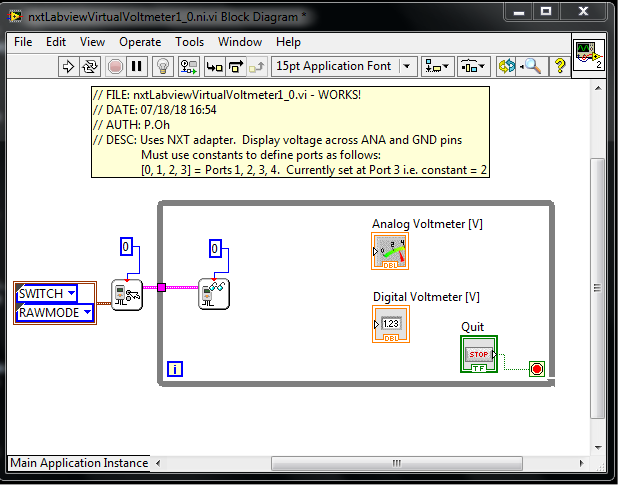Select the Analog Voltmeter indicator terminal
The image size is (618, 485).
(390, 251)
